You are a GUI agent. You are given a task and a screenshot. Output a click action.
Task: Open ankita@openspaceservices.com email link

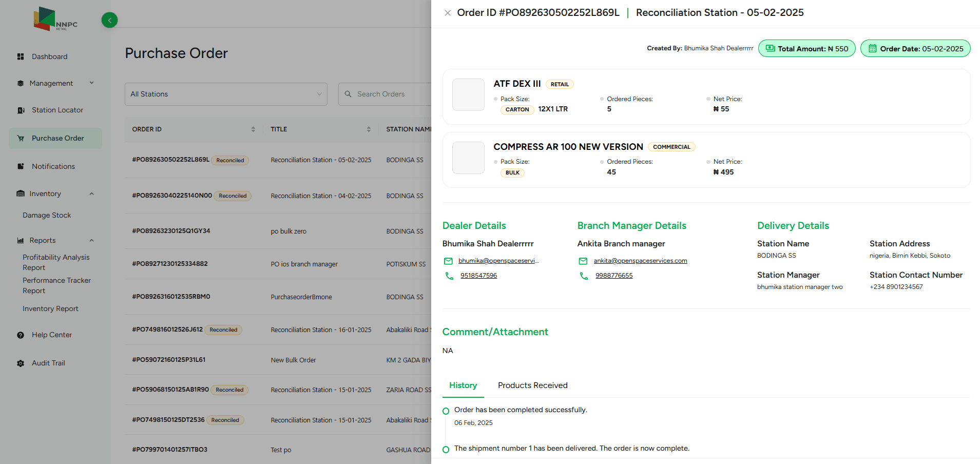point(640,261)
